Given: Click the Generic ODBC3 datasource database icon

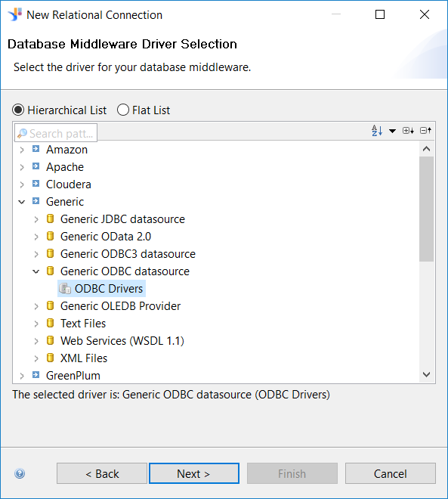Looking at the screenshot, I should point(50,253).
